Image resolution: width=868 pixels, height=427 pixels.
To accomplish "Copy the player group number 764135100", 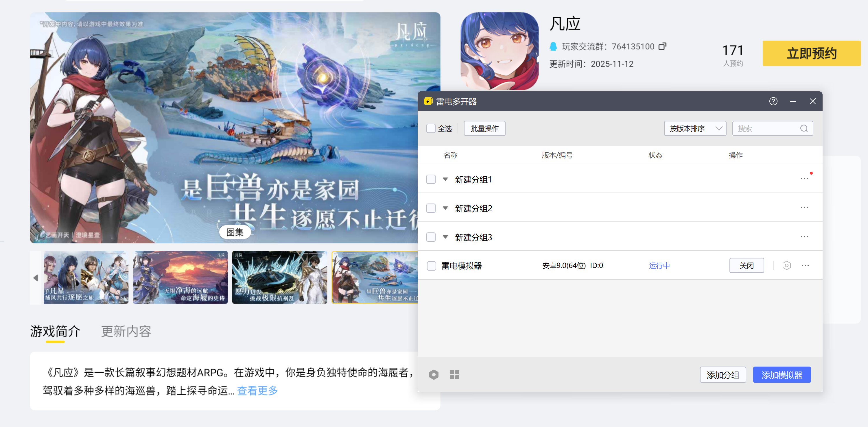I will [x=662, y=46].
